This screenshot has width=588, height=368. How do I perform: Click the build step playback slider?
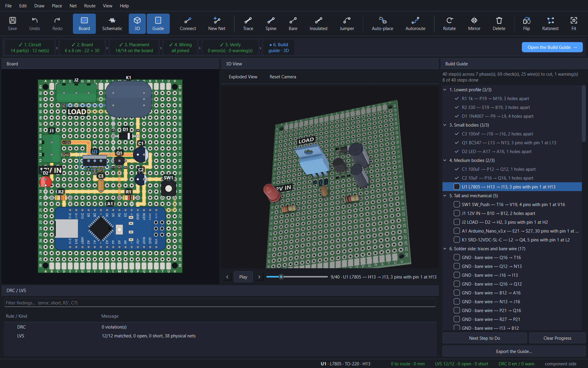click(297, 277)
